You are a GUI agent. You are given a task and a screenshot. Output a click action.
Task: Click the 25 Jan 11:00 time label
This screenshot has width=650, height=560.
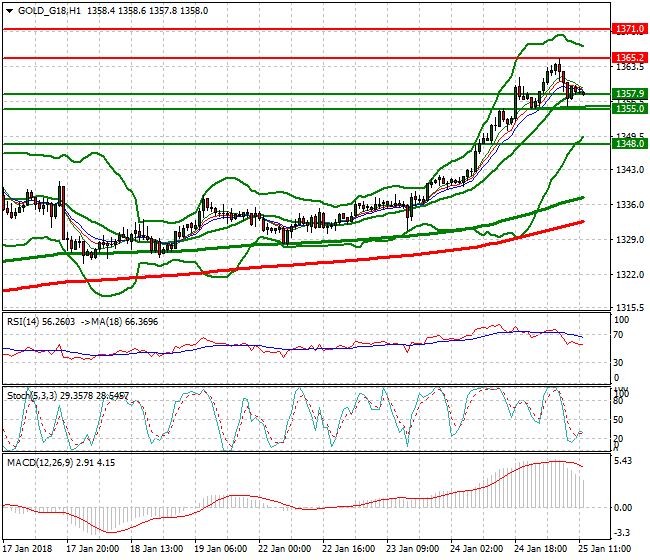[605, 549]
